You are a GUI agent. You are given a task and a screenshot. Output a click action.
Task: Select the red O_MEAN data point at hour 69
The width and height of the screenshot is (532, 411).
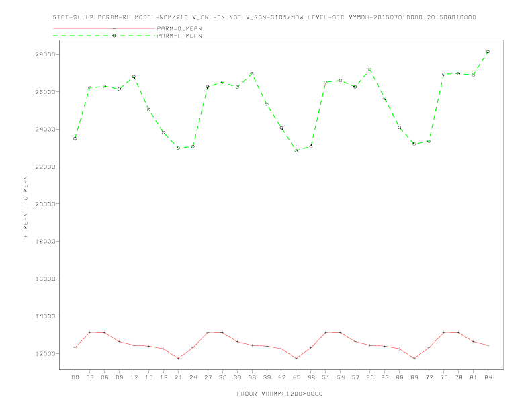[x=414, y=358]
